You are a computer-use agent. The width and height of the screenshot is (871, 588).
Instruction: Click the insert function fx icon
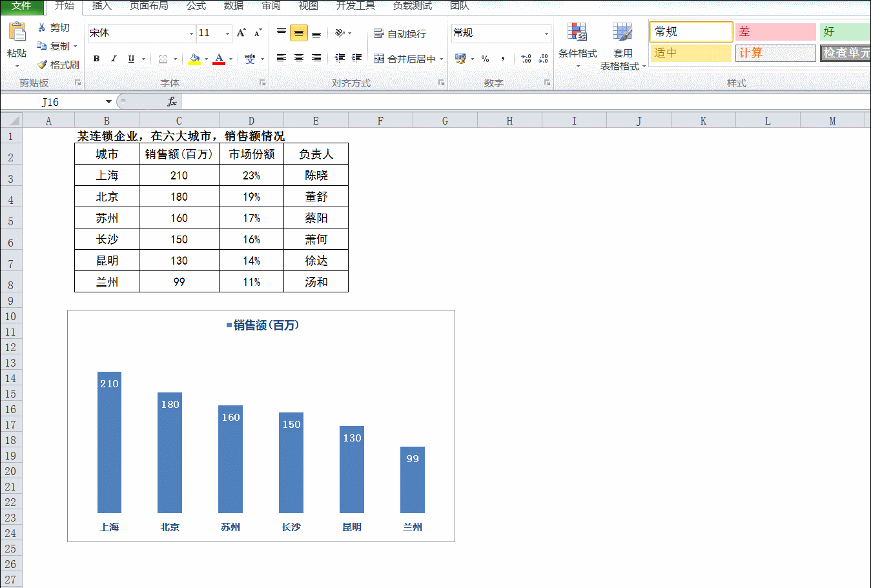[x=172, y=102]
